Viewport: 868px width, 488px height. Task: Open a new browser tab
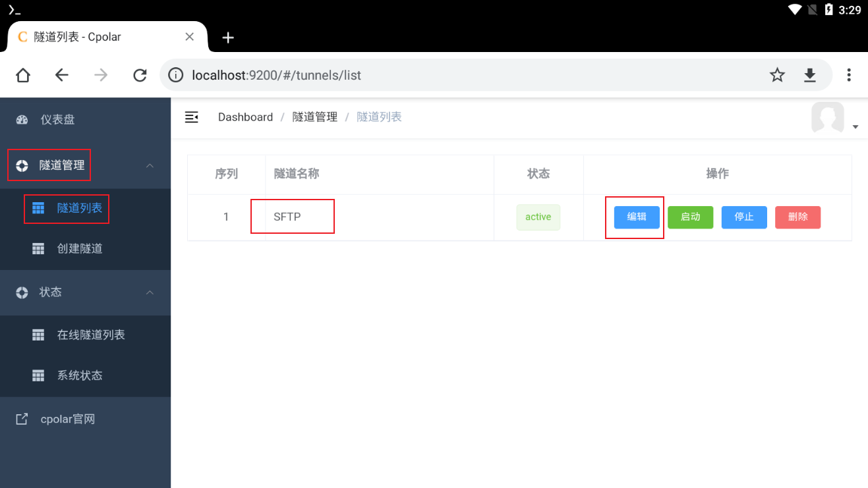tap(228, 38)
